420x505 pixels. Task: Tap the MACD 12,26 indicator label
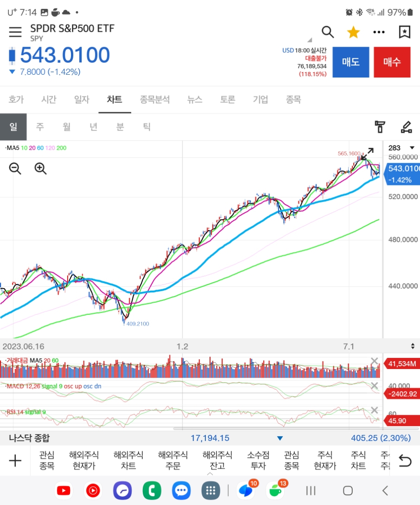tap(23, 386)
